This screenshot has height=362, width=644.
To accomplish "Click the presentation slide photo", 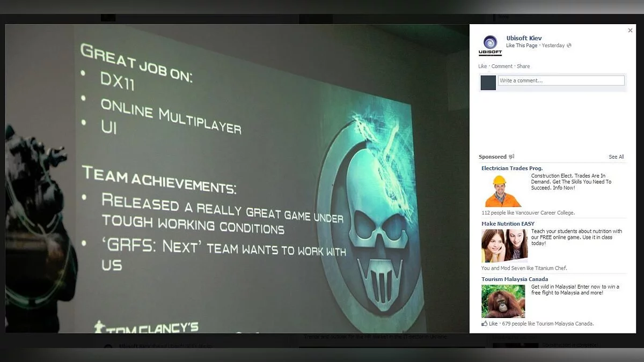I will (x=237, y=178).
